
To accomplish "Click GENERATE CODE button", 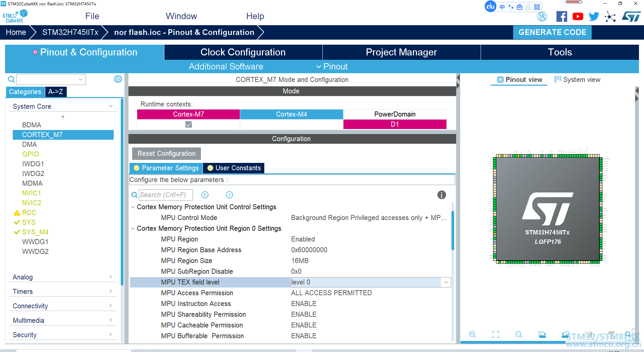I will tap(552, 32).
